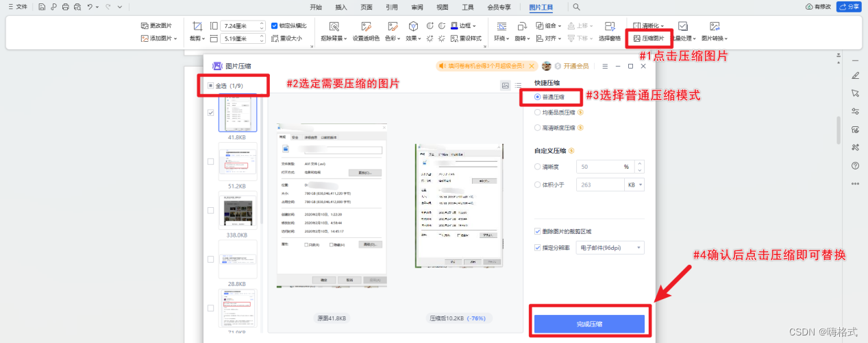Screen dimensions: 868x343
Task: Switch to list view icon in dialog
Action: tap(519, 86)
